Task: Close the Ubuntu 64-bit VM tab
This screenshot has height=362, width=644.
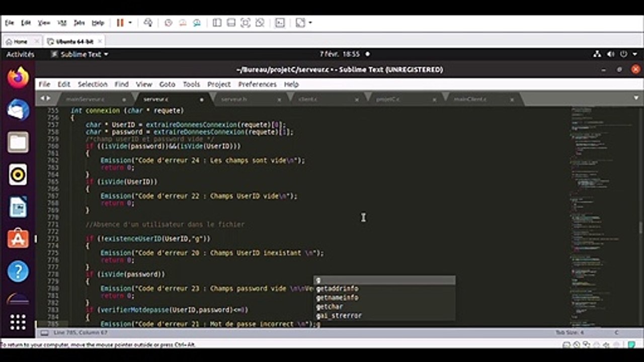Action: pos(100,41)
